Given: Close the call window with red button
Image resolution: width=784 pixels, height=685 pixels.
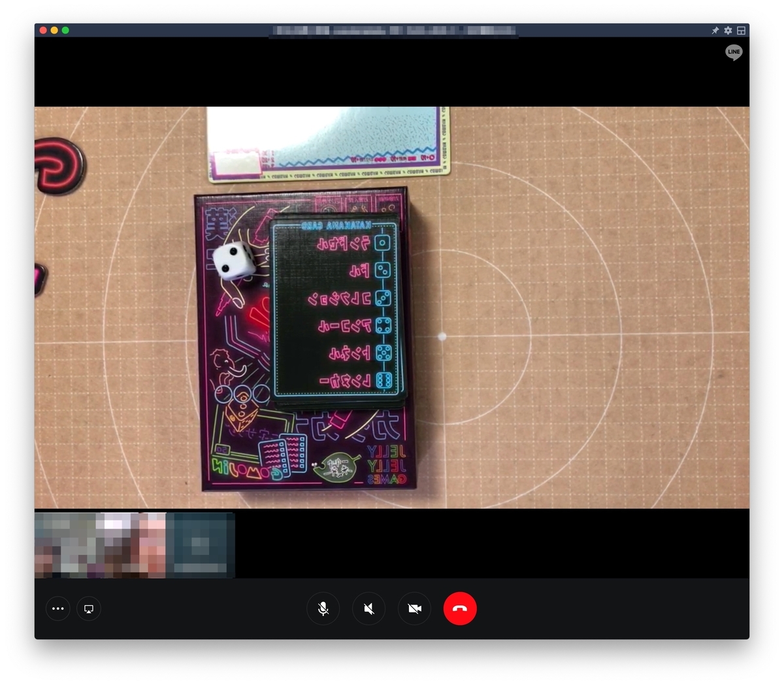Looking at the screenshot, I should (43, 30).
